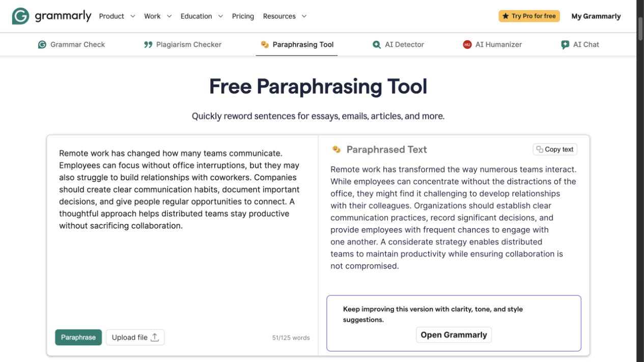Click the paraphrased output paragraph
Viewport: 644px width, 362px height.
coord(454,218)
